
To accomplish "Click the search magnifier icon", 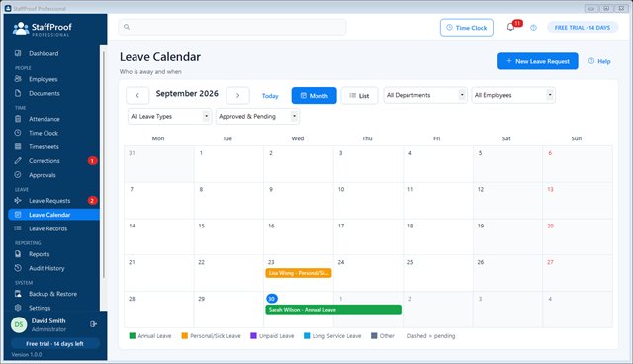I will pyautogui.click(x=127, y=27).
